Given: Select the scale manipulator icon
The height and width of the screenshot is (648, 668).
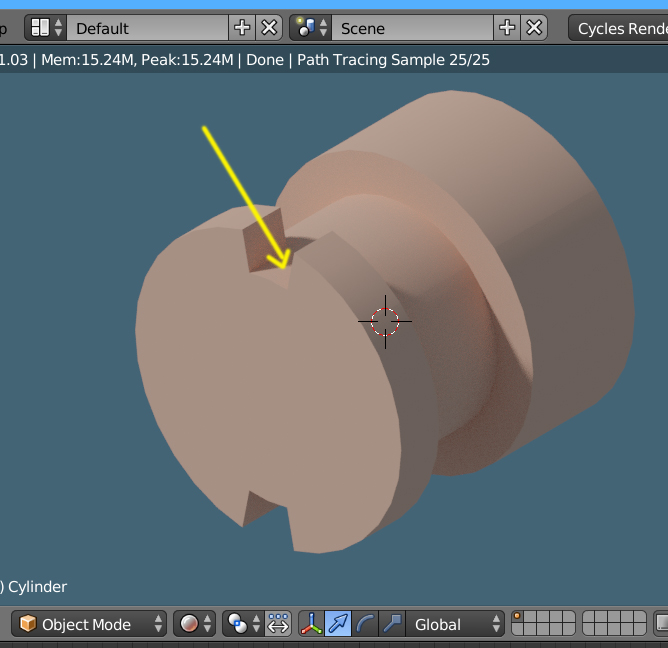Looking at the screenshot, I should [x=392, y=624].
